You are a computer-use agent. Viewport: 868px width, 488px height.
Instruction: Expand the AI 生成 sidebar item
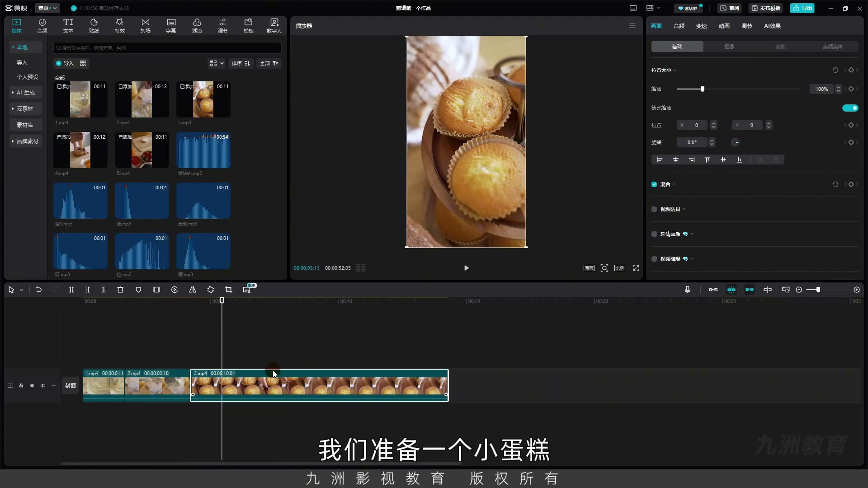click(x=26, y=93)
